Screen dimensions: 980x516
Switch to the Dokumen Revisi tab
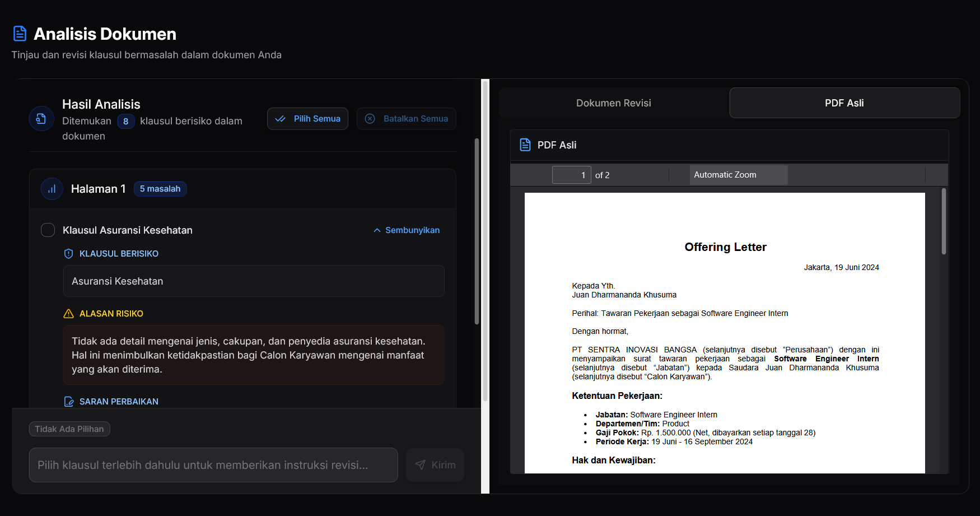(x=613, y=103)
